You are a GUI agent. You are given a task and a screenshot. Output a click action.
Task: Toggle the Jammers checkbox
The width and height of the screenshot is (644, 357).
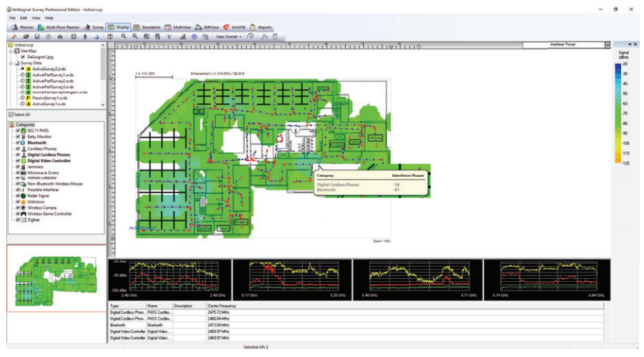(18, 167)
